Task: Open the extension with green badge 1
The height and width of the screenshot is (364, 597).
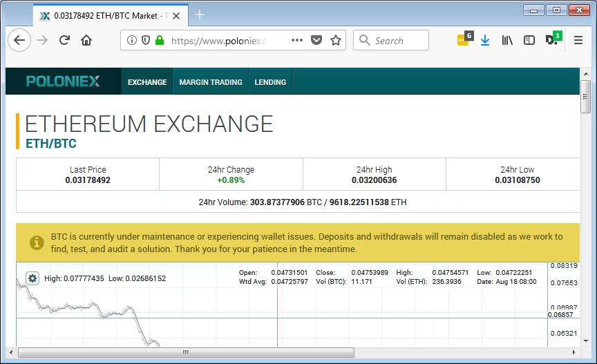Action: pos(553,39)
